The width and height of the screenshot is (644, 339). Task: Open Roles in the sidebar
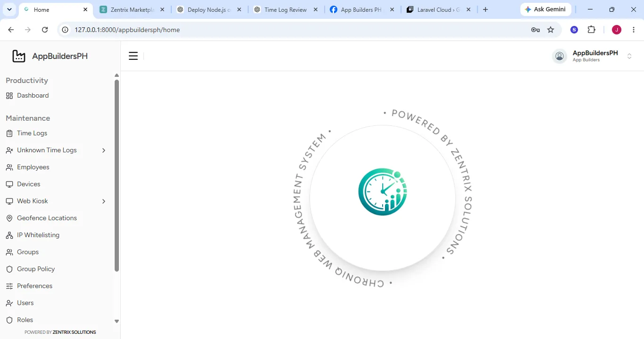click(57, 320)
